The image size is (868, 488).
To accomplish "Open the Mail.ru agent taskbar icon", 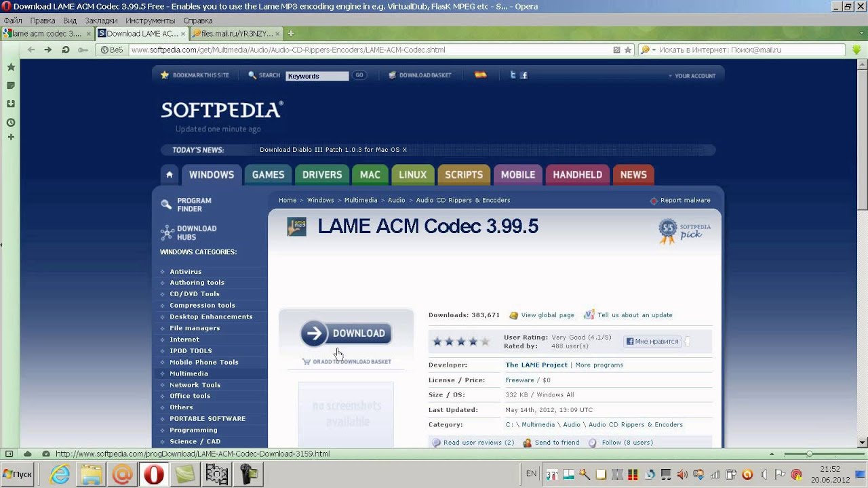I will [x=123, y=474].
